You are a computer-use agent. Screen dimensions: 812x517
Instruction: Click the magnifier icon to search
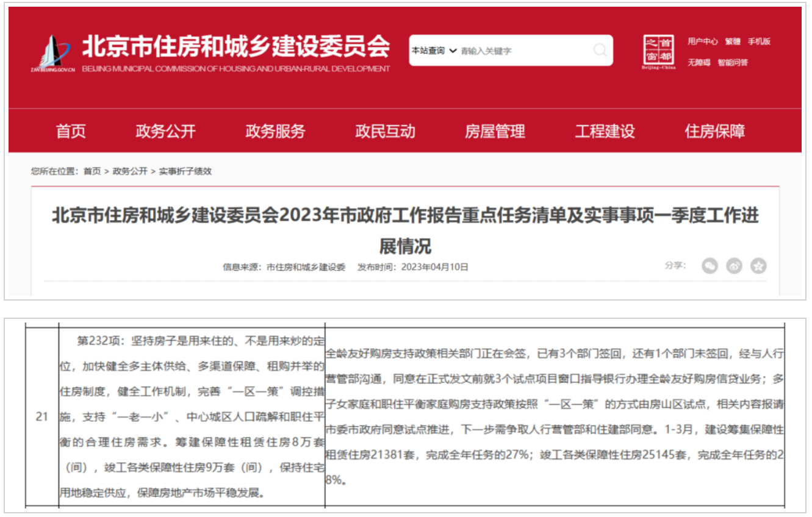tap(601, 51)
